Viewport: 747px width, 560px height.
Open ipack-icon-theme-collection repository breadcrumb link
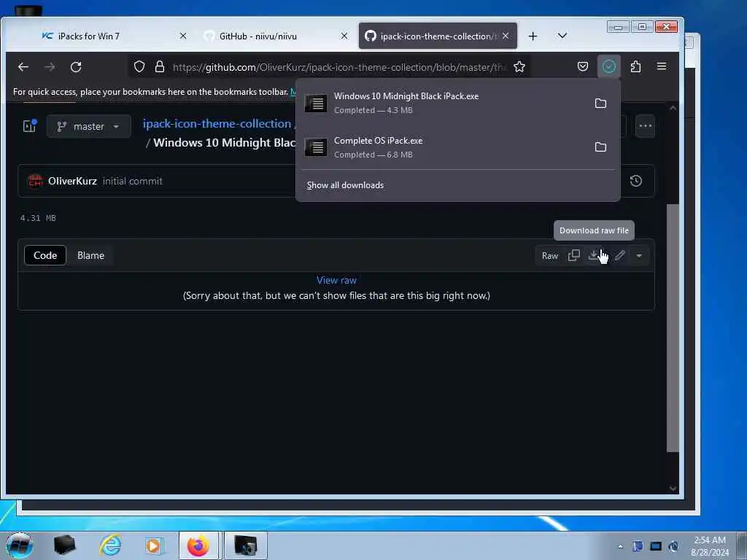click(217, 124)
